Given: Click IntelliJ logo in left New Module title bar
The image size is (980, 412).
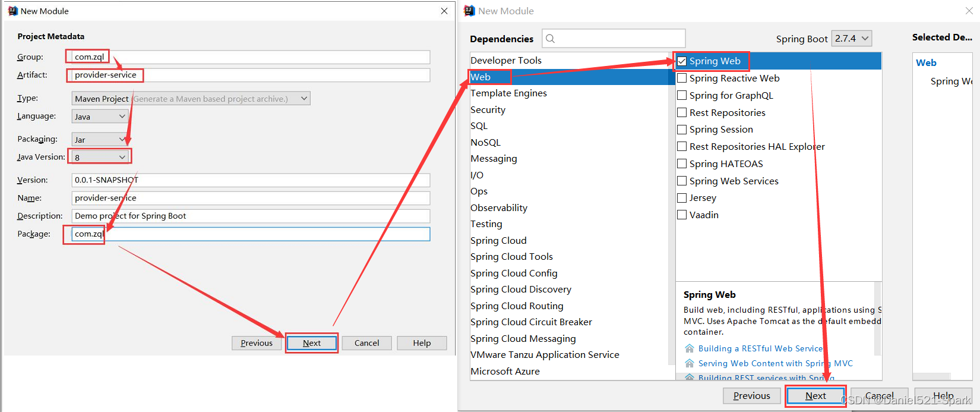Looking at the screenshot, I should pyautogui.click(x=13, y=11).
